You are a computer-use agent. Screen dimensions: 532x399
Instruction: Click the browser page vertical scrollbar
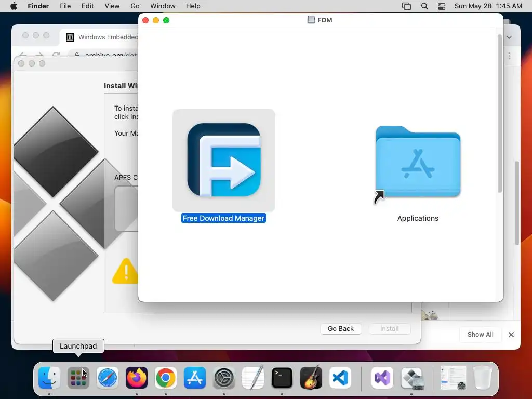(x=517, y=203)
